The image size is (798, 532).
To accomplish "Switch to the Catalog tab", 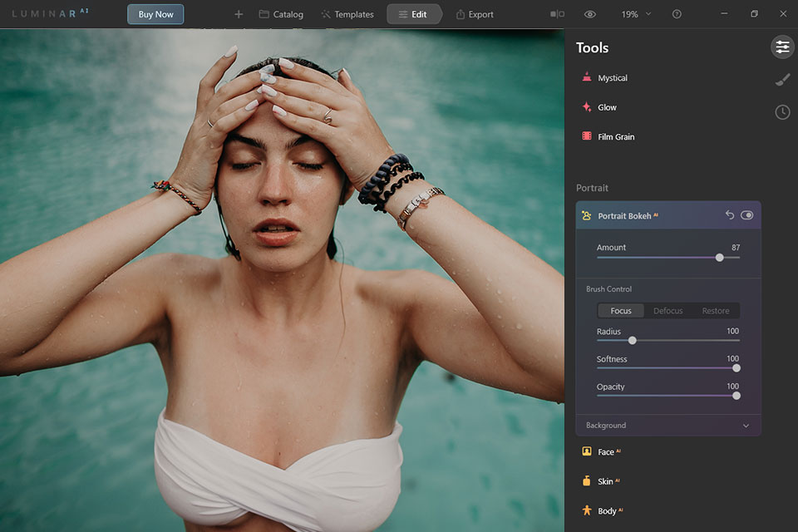I will (x=281, y=14).
